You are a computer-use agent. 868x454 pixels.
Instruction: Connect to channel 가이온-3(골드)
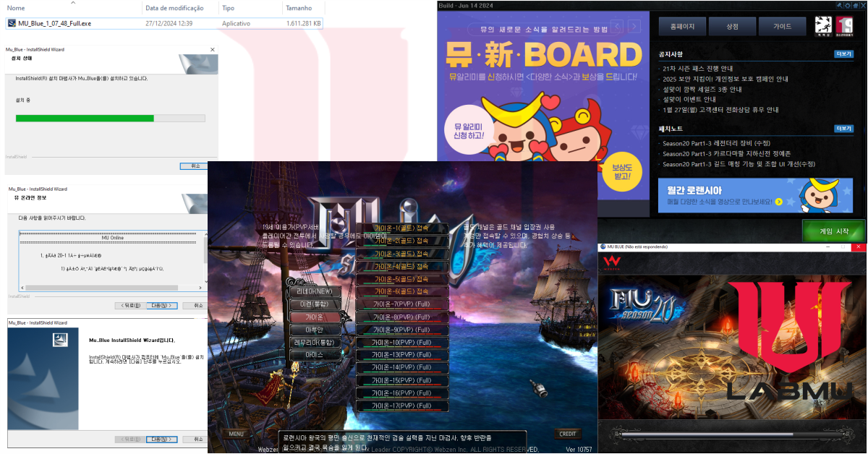click(x=401, y=254)
